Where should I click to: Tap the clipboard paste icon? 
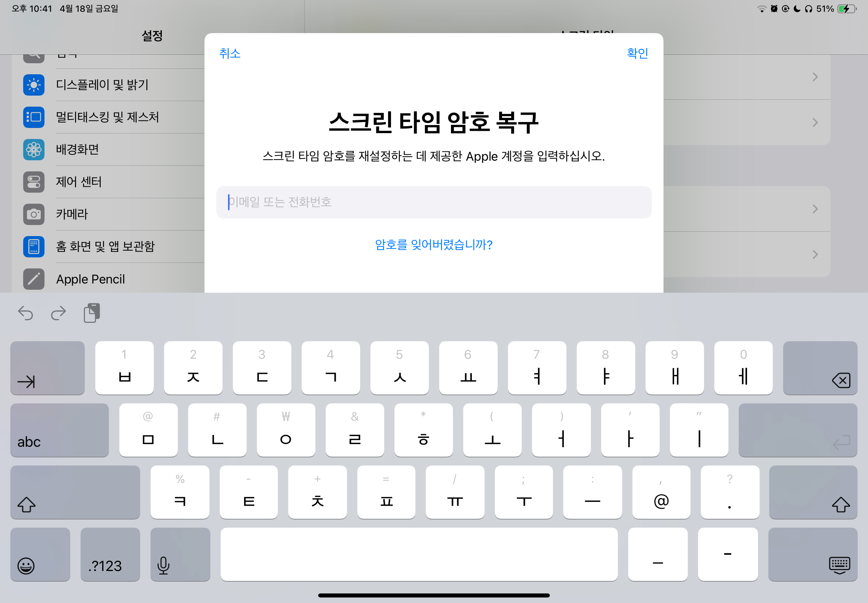point(92,313)
